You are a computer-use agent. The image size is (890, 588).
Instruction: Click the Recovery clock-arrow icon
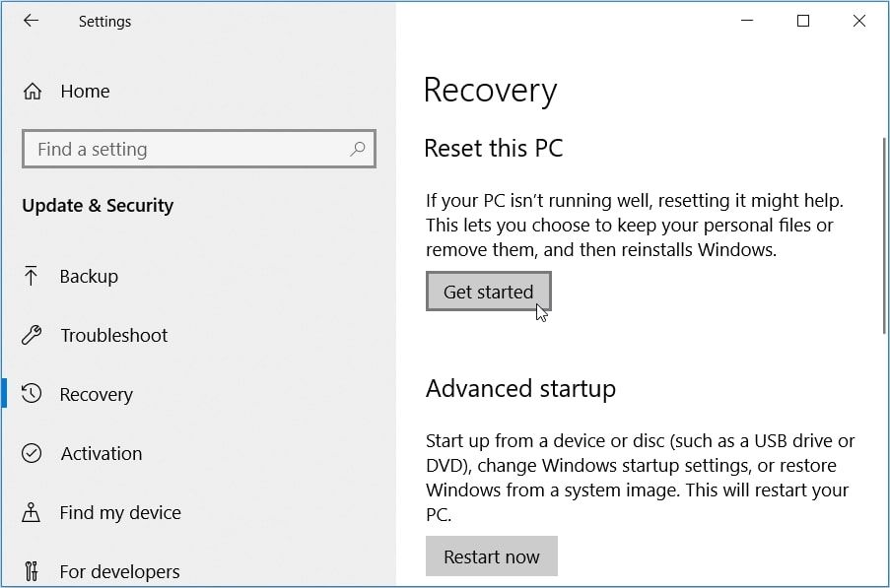click(x=31, y=394)
